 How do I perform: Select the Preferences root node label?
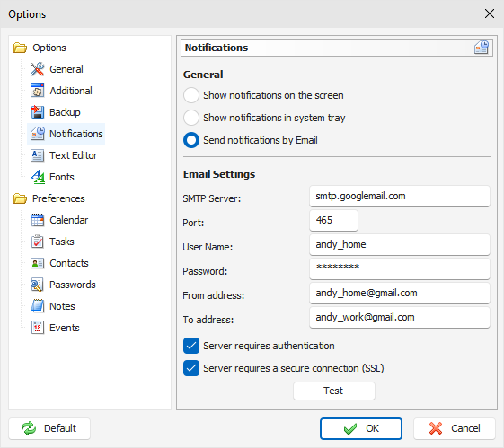[58, 198]
